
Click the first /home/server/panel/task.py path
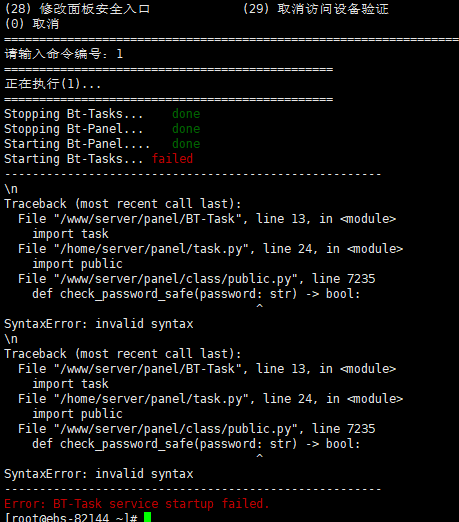coord(152,249)
